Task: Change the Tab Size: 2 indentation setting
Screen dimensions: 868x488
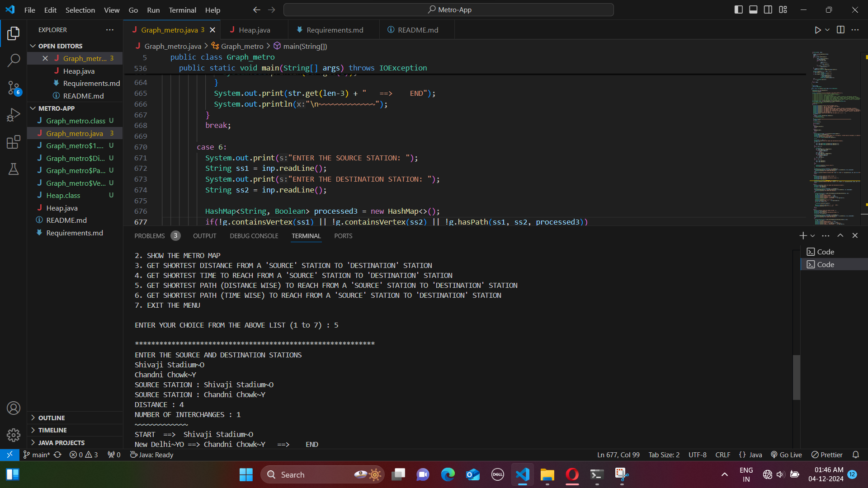Action: click(x=664, y=455)
